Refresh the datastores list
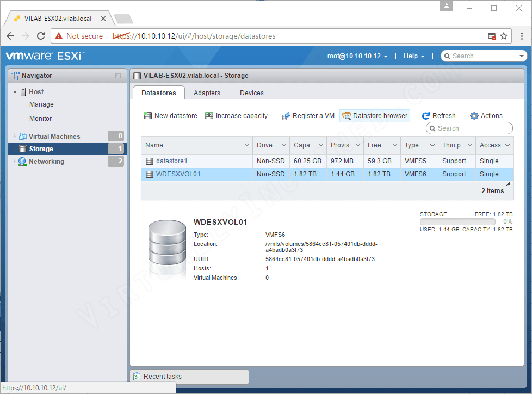This screenshot has height=394, width=532. tap(439, 115)
